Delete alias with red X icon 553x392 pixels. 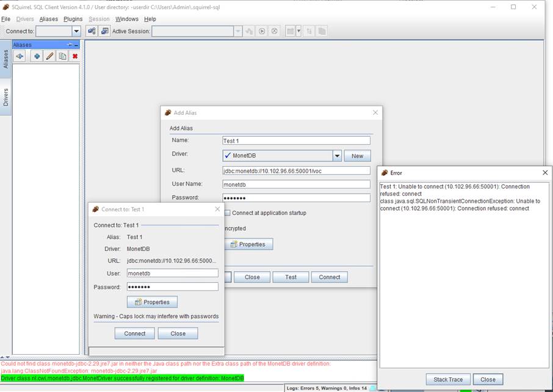coord(74,56)
